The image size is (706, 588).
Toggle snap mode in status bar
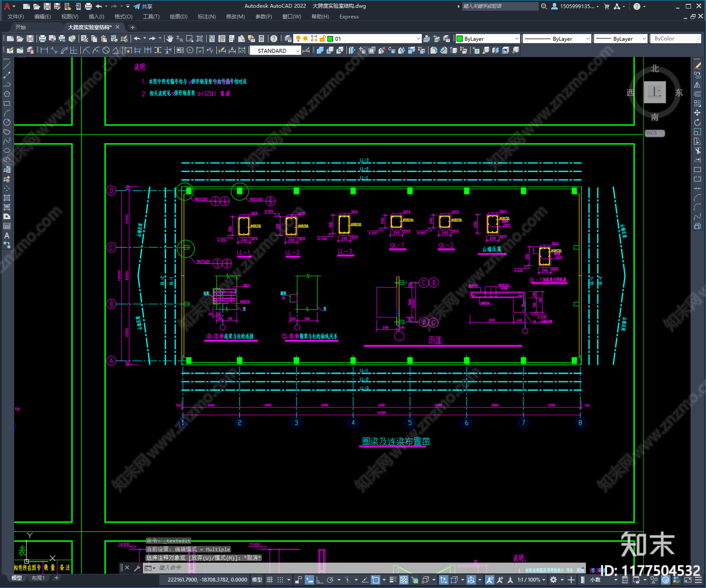pyautogui.click(x=280, y=580)
